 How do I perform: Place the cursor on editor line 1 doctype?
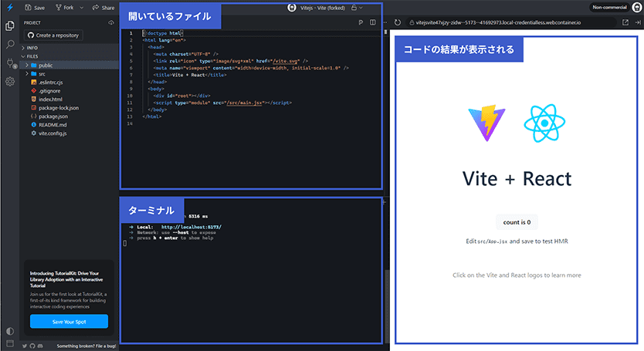point(163,33)
